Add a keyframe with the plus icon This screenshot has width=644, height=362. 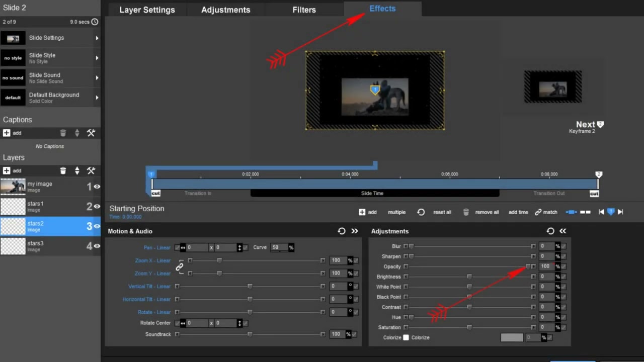[x=362, y=212]
